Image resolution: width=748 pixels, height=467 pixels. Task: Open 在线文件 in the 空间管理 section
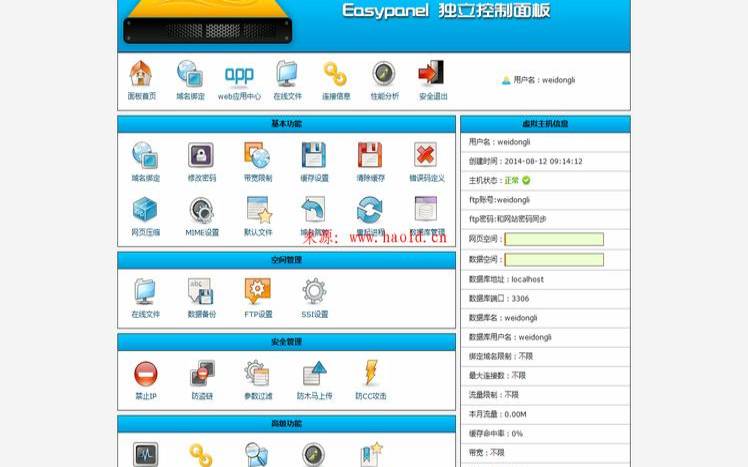(x=145, y=291)
